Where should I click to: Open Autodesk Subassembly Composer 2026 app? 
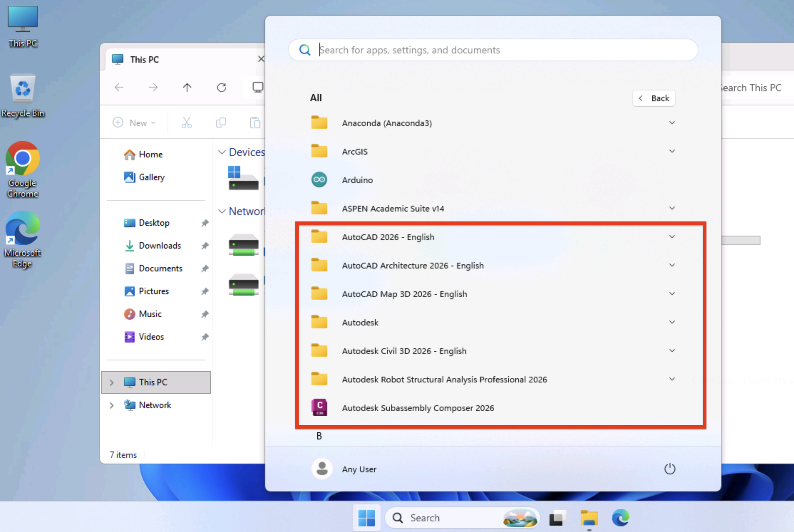point(418,408)
